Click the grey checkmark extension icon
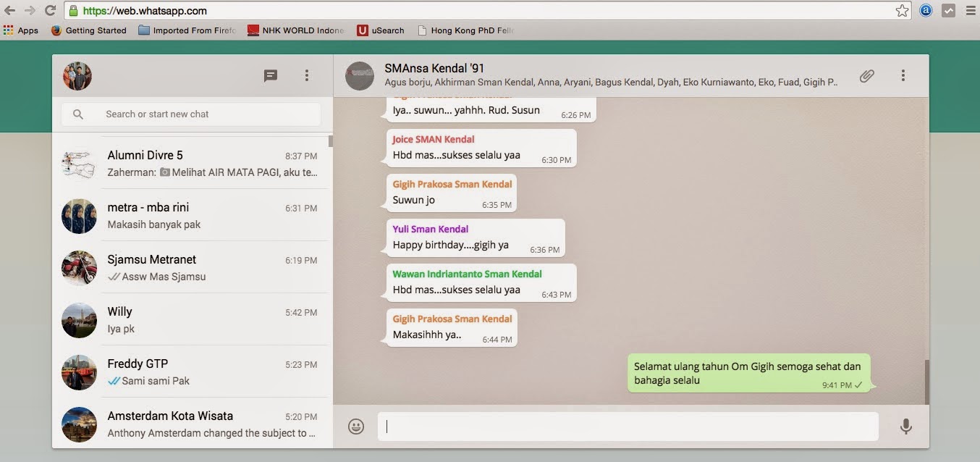The height and width of the screenshot is (462, 980). coord(948,11)
